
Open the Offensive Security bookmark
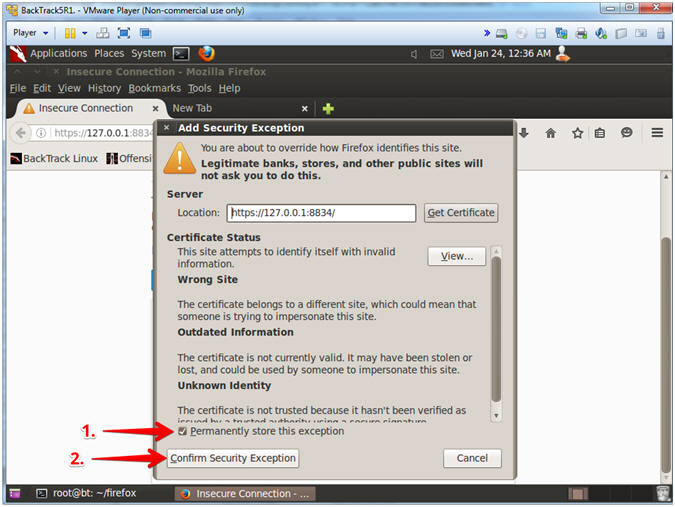[129, 158]
